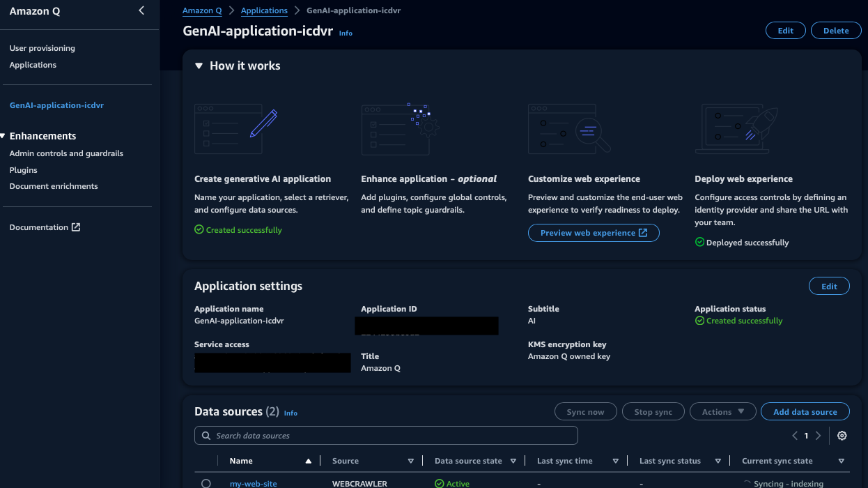Click Application name value GenAI-application-icdvr
The height and width of the screenshot is (488, 868).
(x=239, y=321)
